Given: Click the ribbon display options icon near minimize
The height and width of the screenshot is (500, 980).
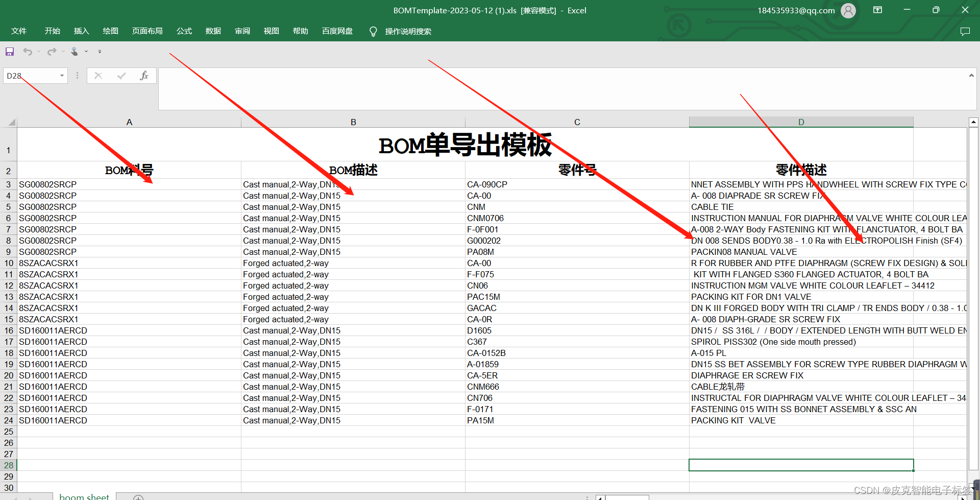Looking at the screenshot, I should click(877, 10).
